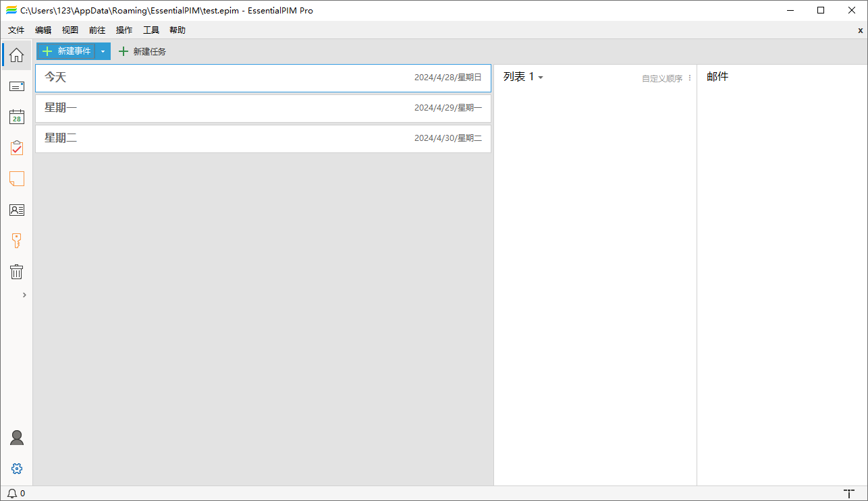Open the Passwords key icon
The image size is (868, 501).
click(x=16, y=241)
